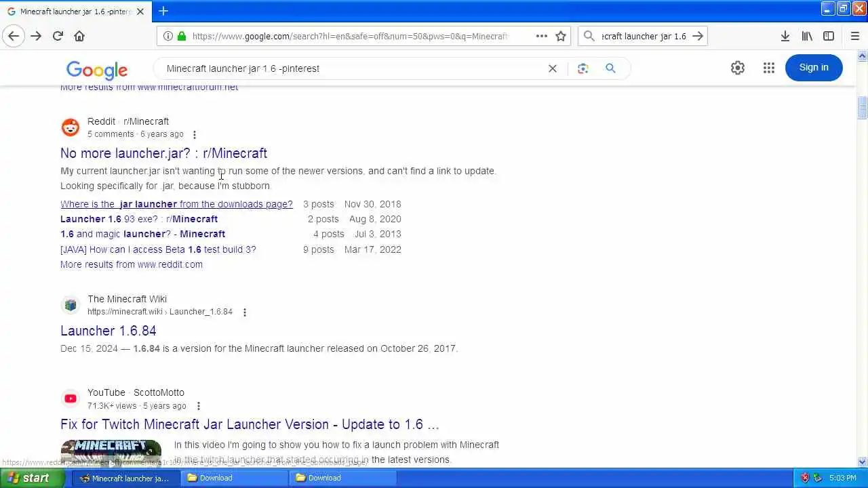Click 'YouTube · ScottoMotto' source name
The image size is (868, 488).
click(x=136, y=392)
